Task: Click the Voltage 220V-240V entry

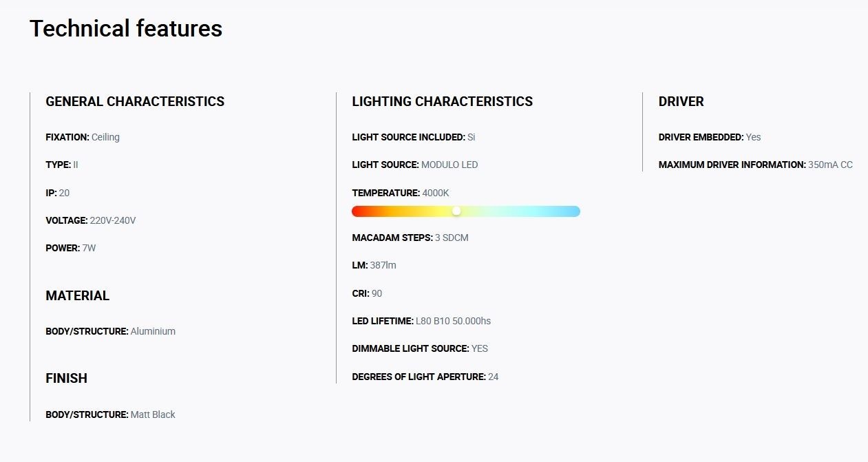Action: pos(91,220)
